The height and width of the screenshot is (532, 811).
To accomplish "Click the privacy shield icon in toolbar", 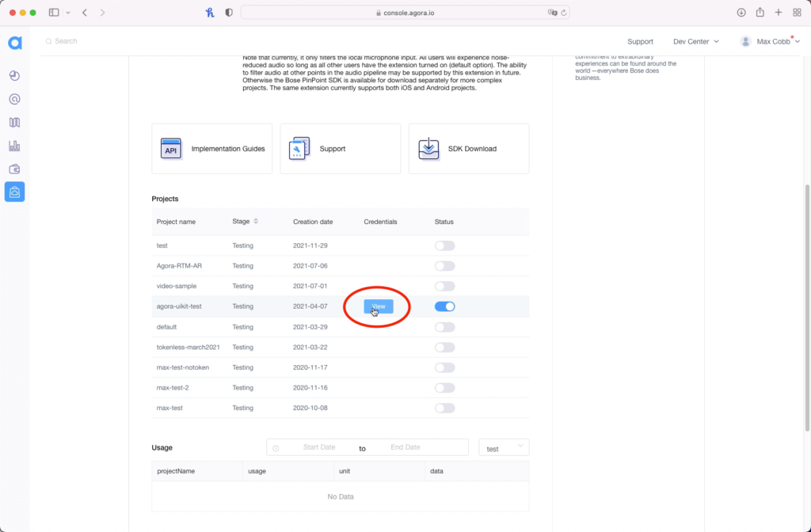I will click(229, 13).
